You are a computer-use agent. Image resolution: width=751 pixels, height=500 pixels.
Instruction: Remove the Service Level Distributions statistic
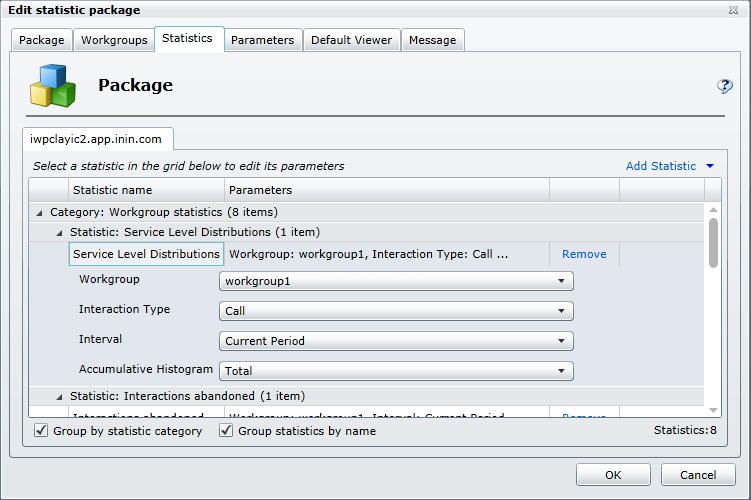[x=584, y=254]
